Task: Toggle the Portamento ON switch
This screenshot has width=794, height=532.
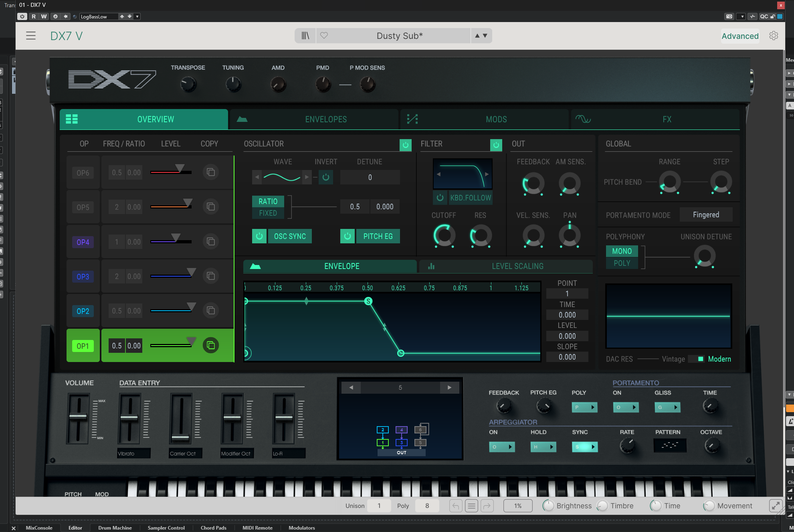Action: 626,407
